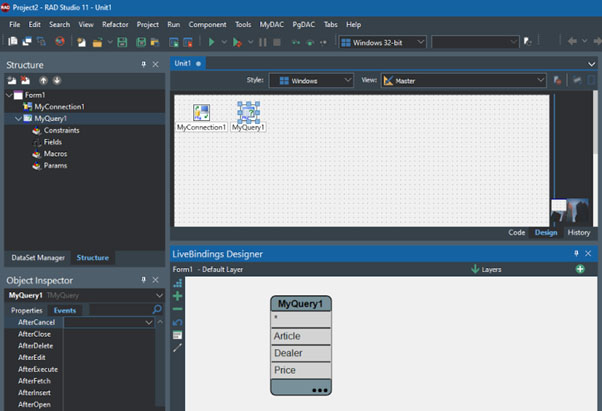602x411 pixels.
Task: Open the View Master dropdown
Action: pyautogui.click(x=463, y=81)
